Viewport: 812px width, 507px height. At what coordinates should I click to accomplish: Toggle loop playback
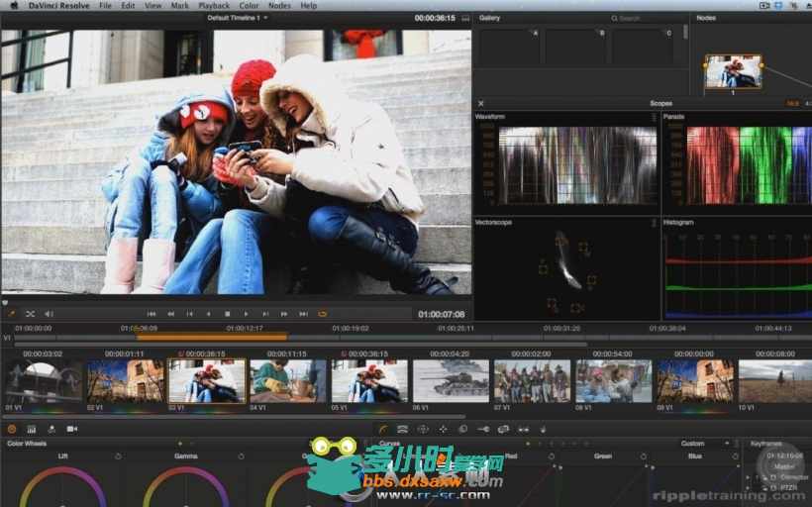click(322, 314)
